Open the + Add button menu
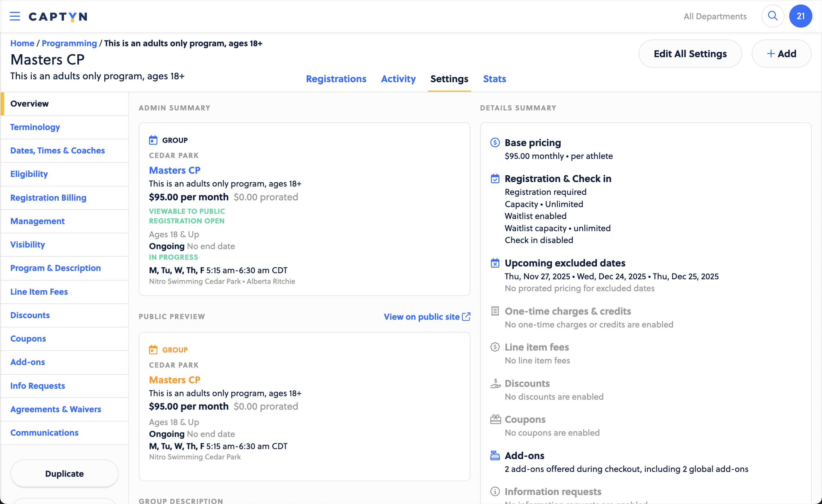 781,54
